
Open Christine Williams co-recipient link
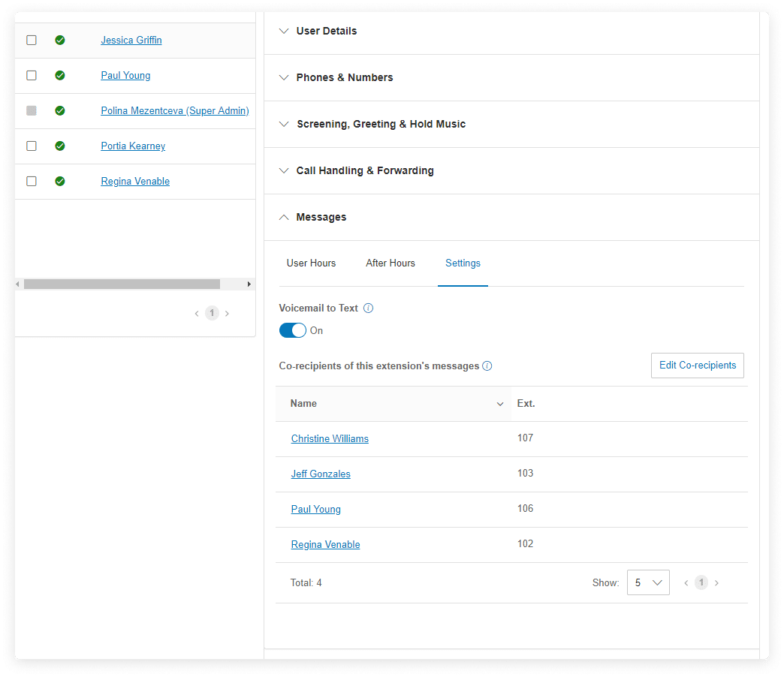[330, 439]
